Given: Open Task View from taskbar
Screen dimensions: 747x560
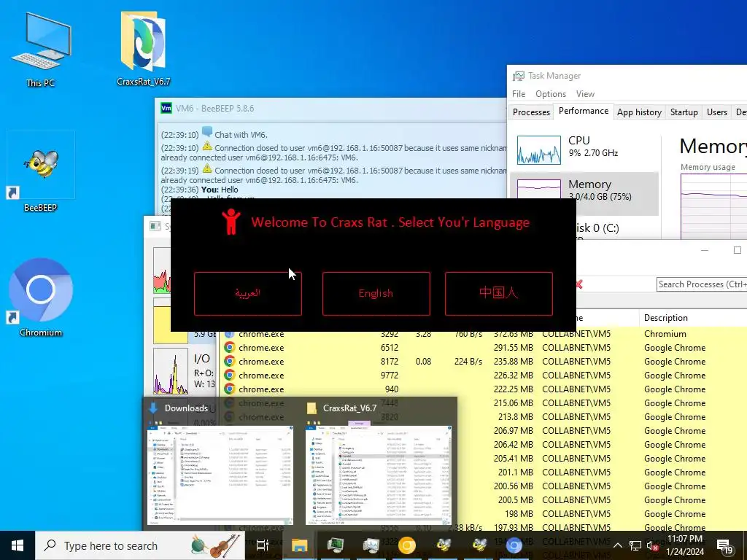Looking at the screenshot, I should (x=263, y=545).
